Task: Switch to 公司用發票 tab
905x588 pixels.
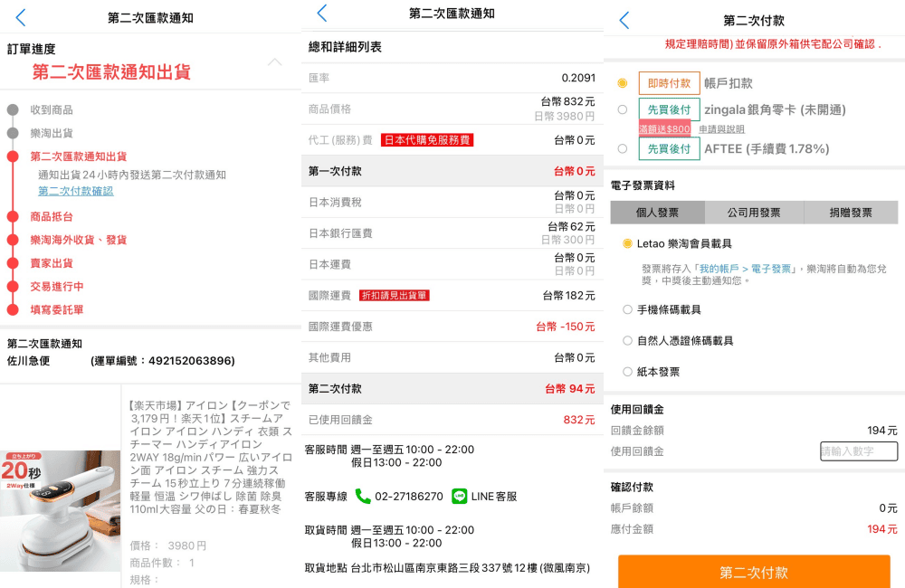Action: pos(754,213)
